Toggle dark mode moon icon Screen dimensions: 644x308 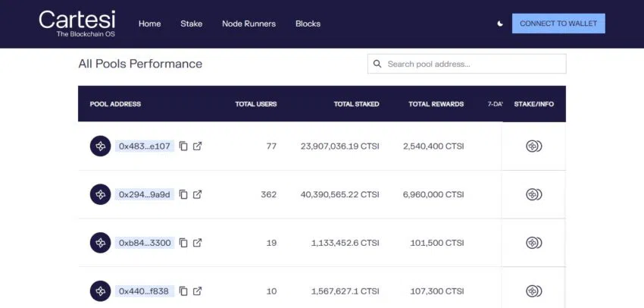(500, 24)
